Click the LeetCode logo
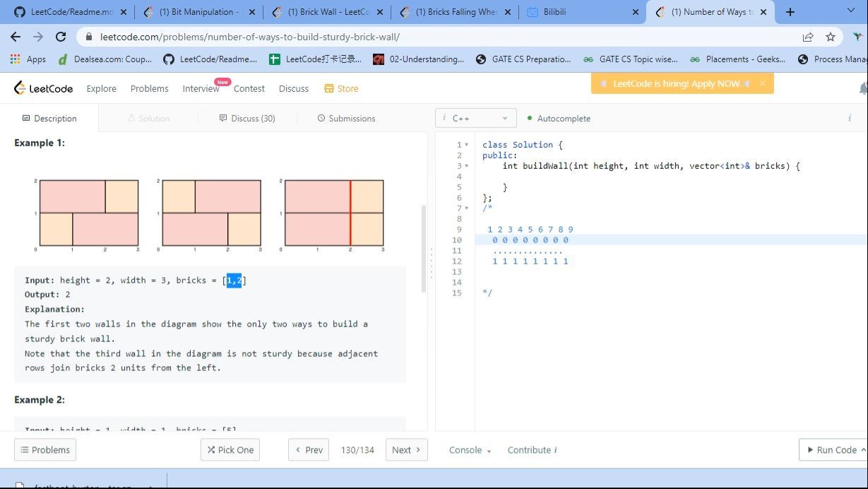Viewport: 868px width, 489px height. [x=44, y=88]
